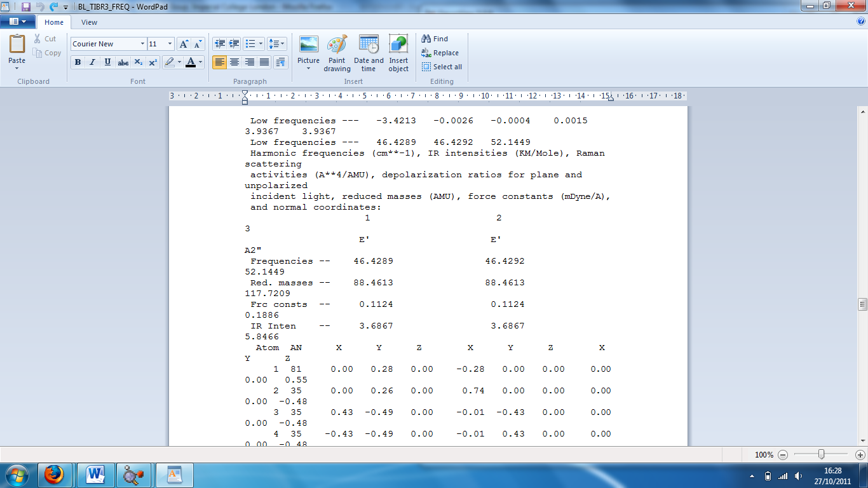Click the Undo arrow in title bar
This screenshot has height=488, width=868.
point(40,6)
